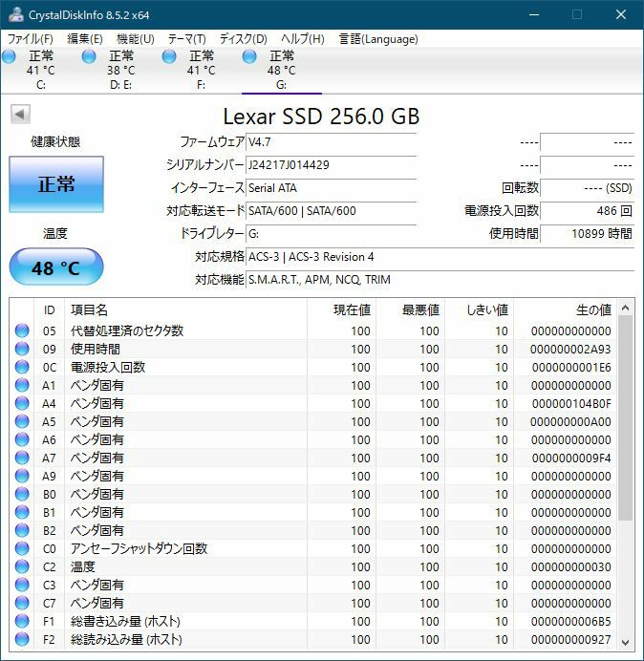The height and width of the screenshot is (661, 644).
Task: Click the status icon of row A6
Action: [22, 439]
